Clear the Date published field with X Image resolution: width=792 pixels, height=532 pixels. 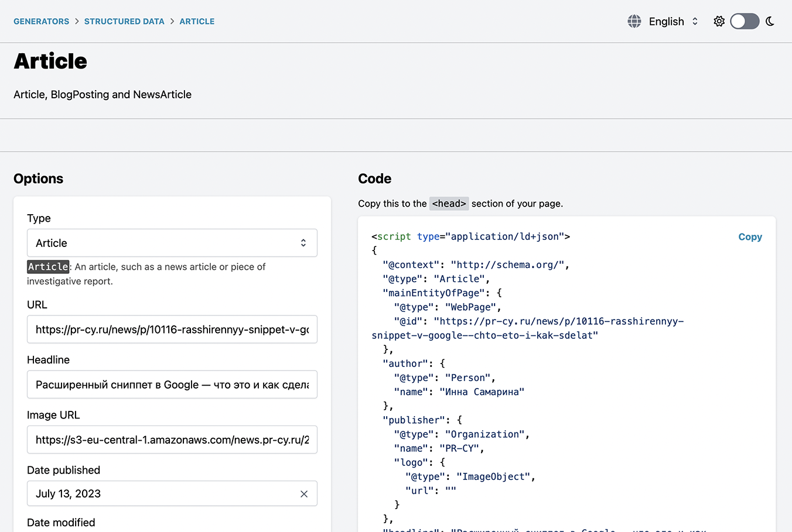(304, 494)
